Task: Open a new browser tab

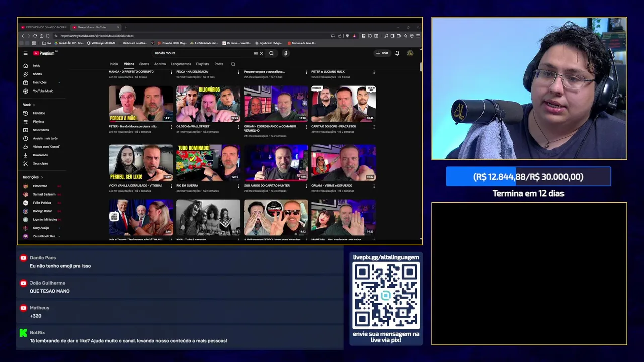Action: (125, 27)
